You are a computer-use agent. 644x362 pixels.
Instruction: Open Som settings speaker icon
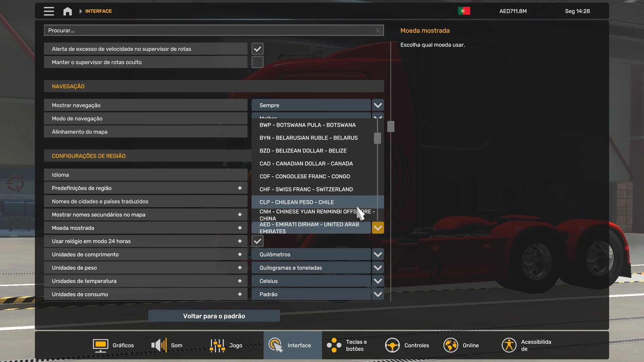159,345
